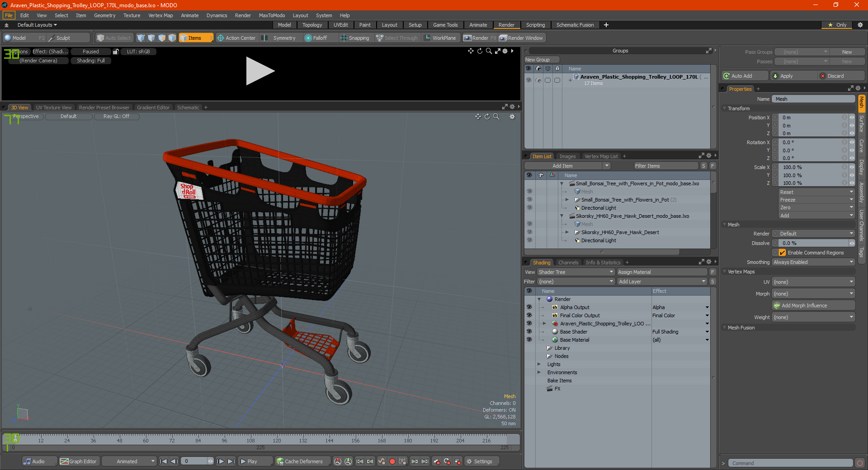Click mesh Name field

(813, 99)
